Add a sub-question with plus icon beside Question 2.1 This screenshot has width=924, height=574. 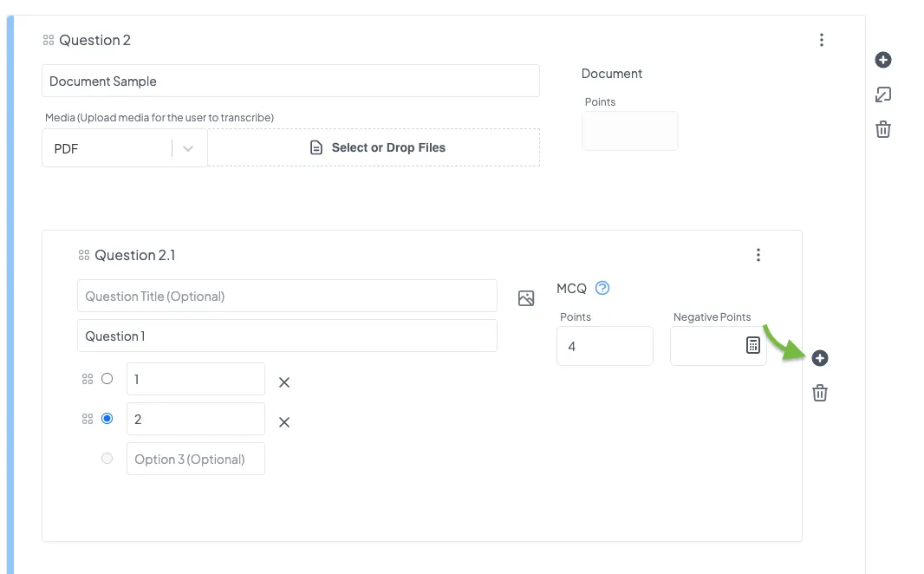tap(820, 358)
